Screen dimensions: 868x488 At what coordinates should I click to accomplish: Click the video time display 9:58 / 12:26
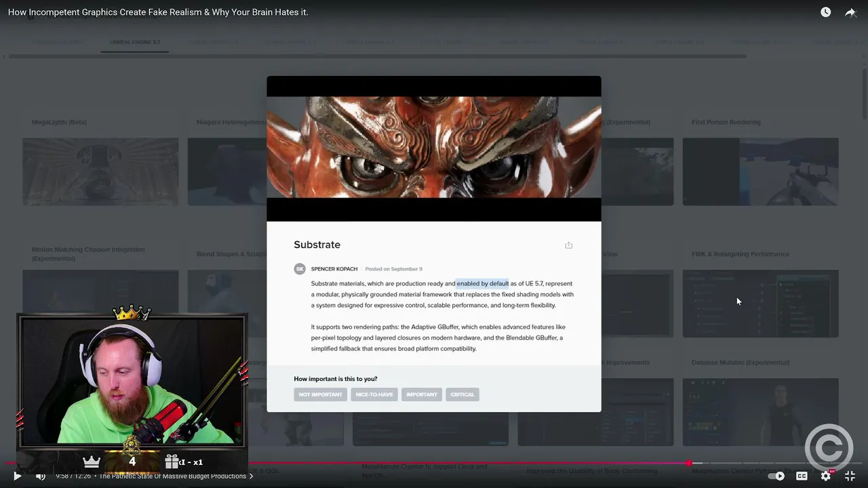point(75,476)
